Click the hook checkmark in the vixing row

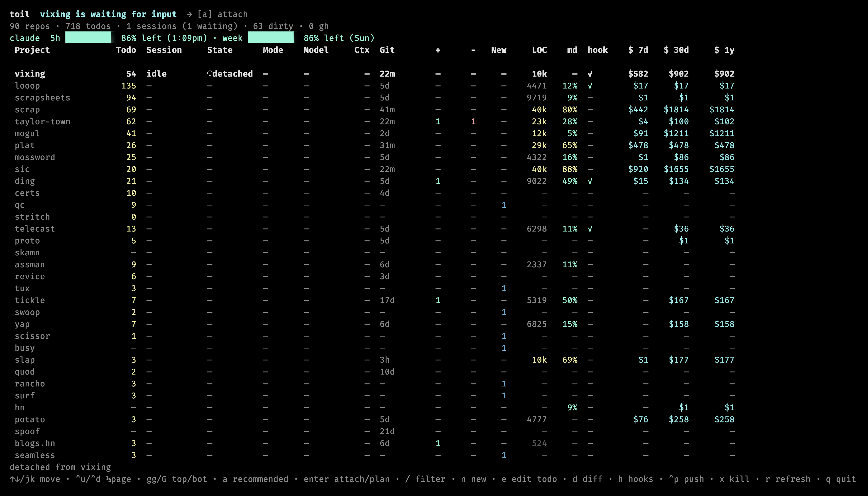590,74
